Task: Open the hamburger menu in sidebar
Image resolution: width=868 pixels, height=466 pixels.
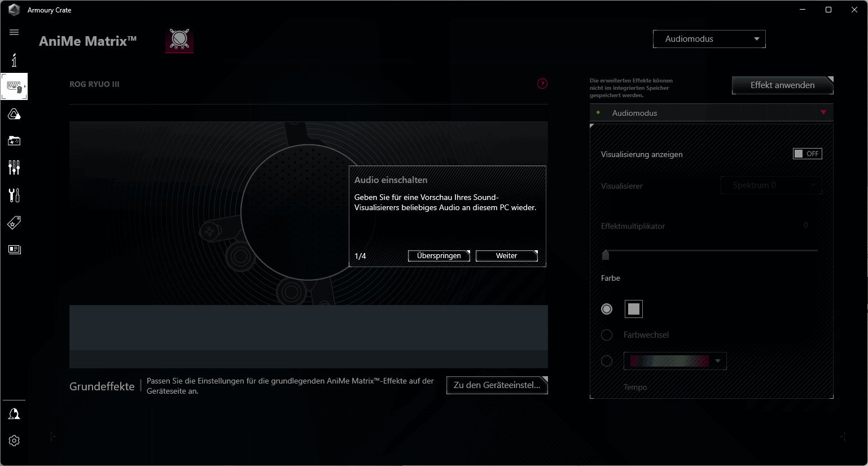Action: [14, 32]
